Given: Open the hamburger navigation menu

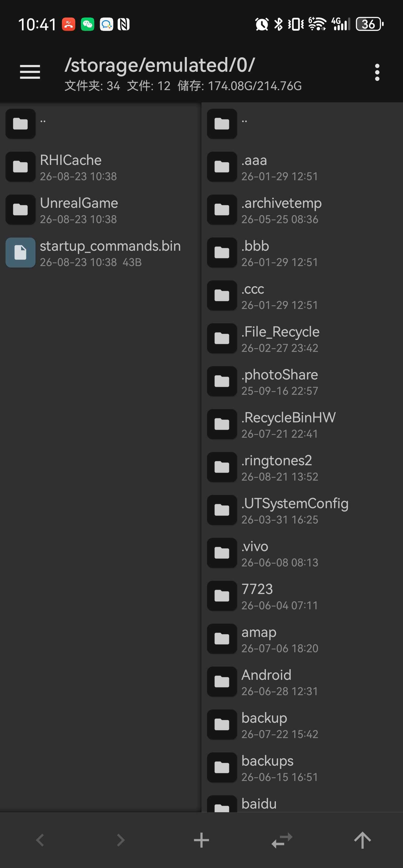Looking at the screenshot, I should 30,72.
